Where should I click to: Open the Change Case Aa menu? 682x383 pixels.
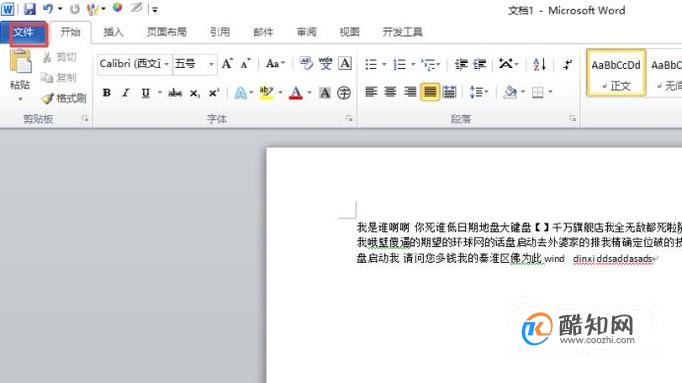click(x=274, y=64)
